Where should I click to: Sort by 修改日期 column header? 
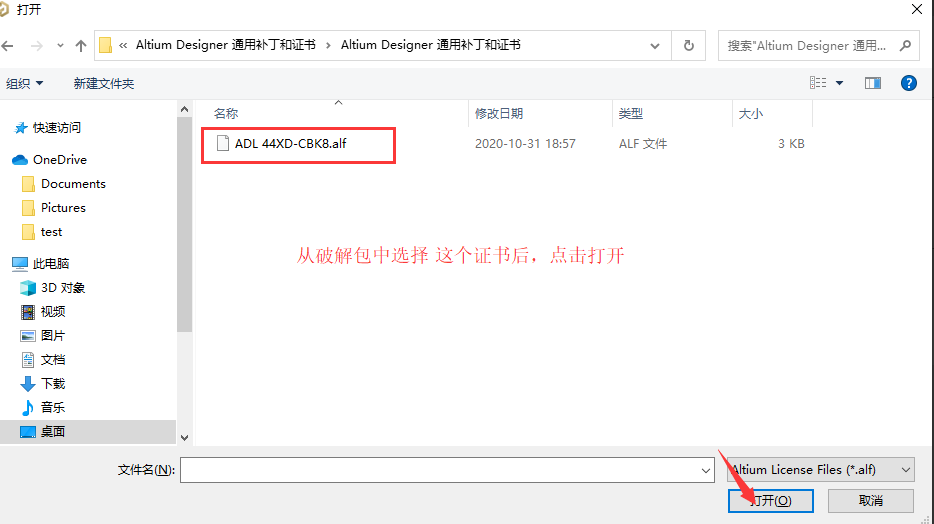499,113
